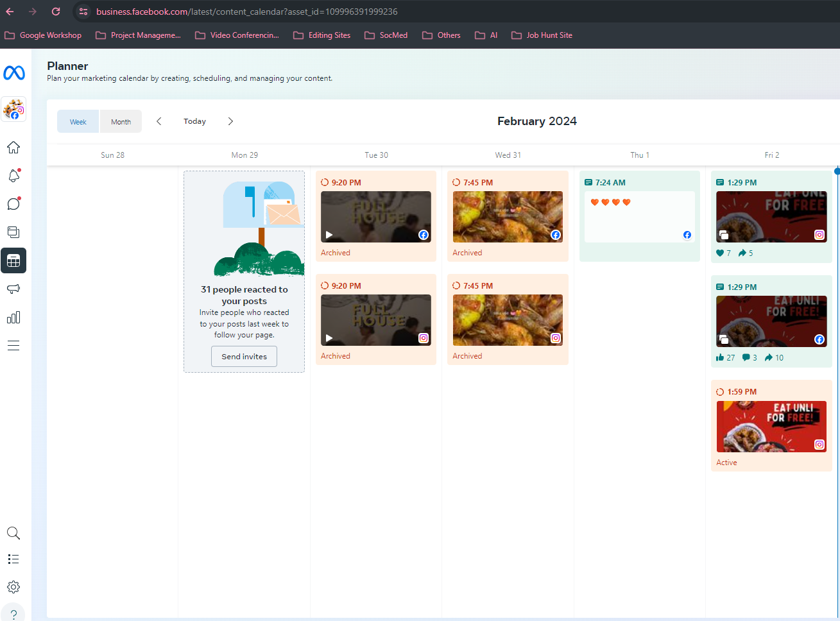Image resolution: width=840 pixels, height=621 pixels.
Task: Select the Wed 31 day header
Action: pyautogui.click(x=508, y=155)
